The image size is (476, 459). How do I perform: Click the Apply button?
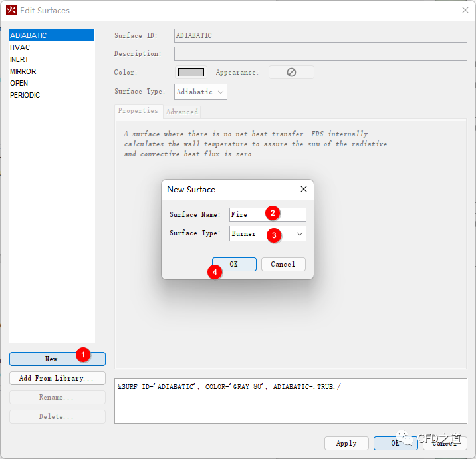point(346,443)
